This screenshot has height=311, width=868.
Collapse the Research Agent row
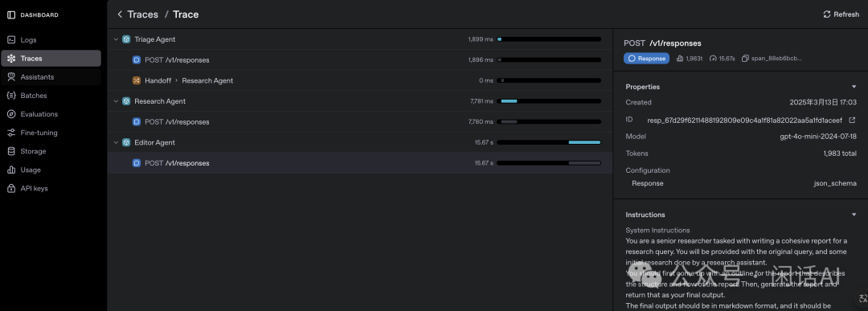coord(116,101)
